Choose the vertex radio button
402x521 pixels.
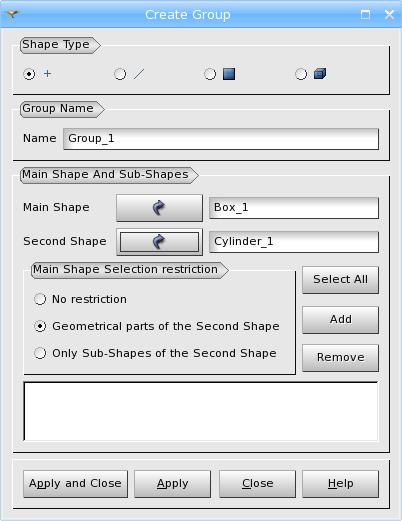tap(29, 74)
